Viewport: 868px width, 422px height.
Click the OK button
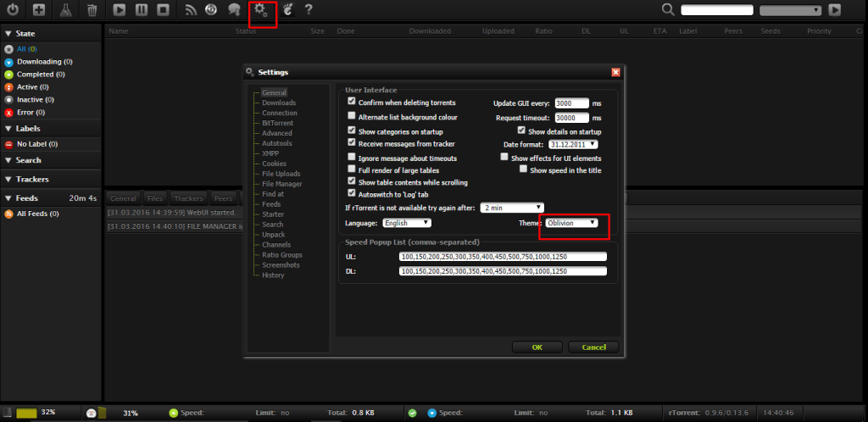[x=537, y=347]
